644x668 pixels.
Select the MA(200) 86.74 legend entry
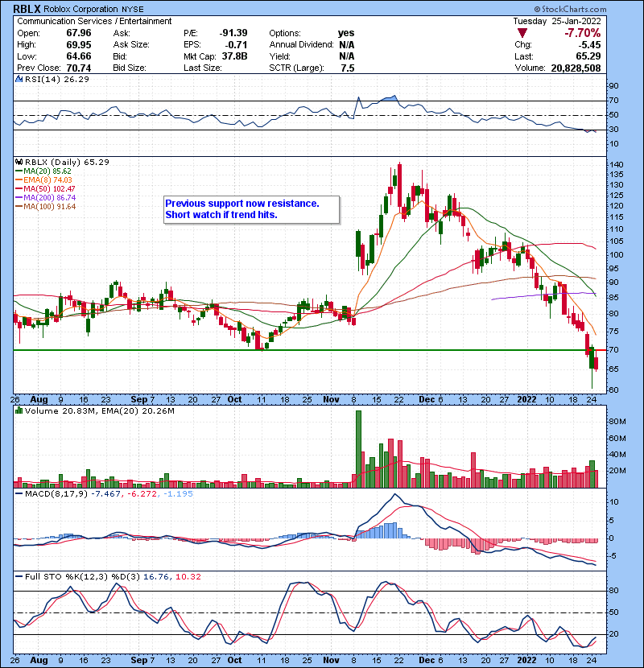tap(46, 198)
